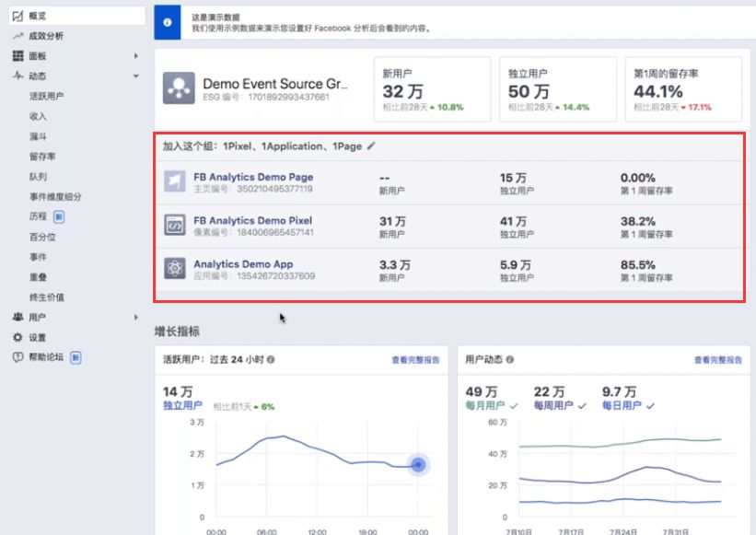This screenshot has width=756, height=535.
Task: Click the highlighted data point on 活跃用户 chart
Action: 418,465
